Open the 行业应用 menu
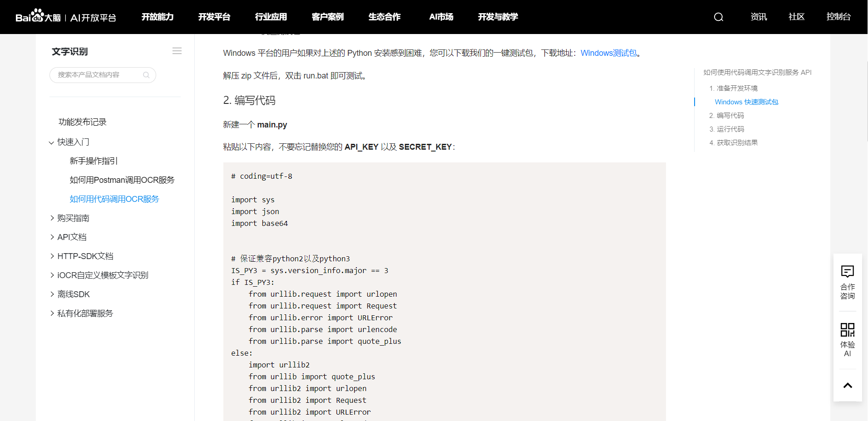868x421 pixels. pos(271,17)
